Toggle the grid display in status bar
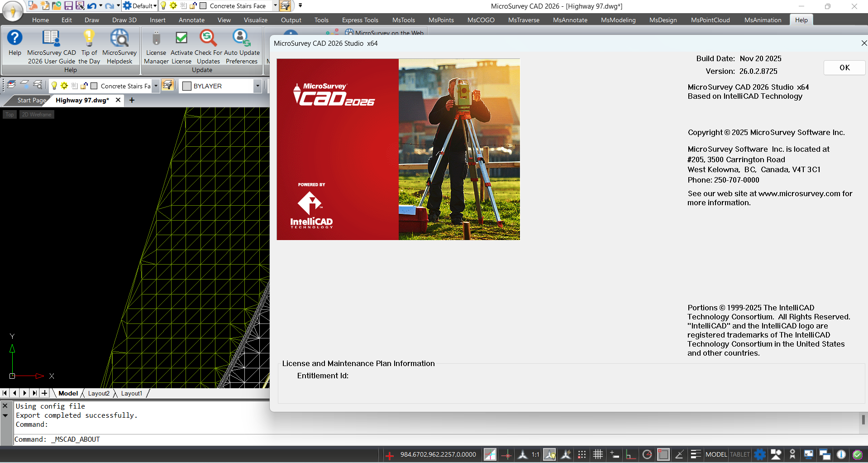The width and height of the screenshot is (868, 463). pos(598,454)
